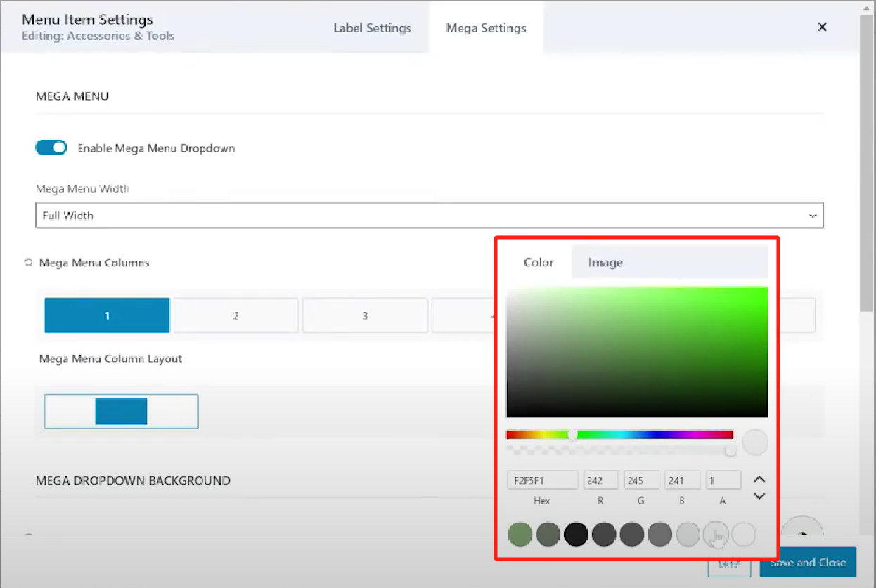Pick the green preset color swatch

520,535
